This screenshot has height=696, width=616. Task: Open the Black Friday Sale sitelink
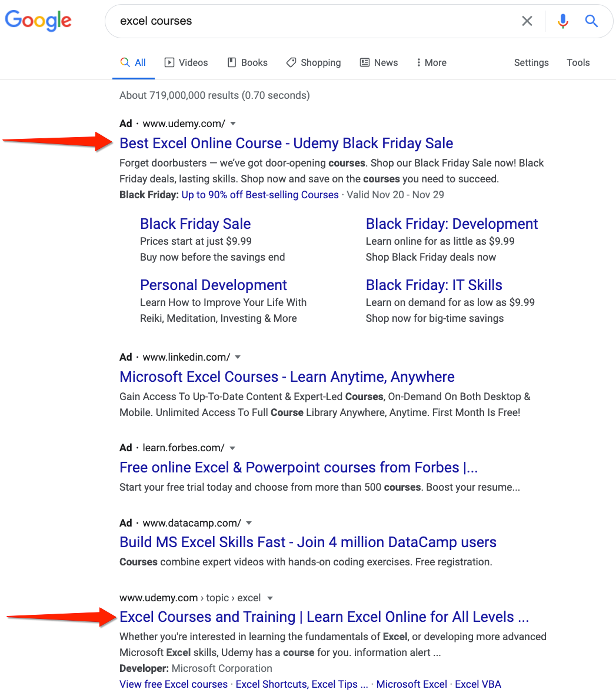tap(195, 224)
